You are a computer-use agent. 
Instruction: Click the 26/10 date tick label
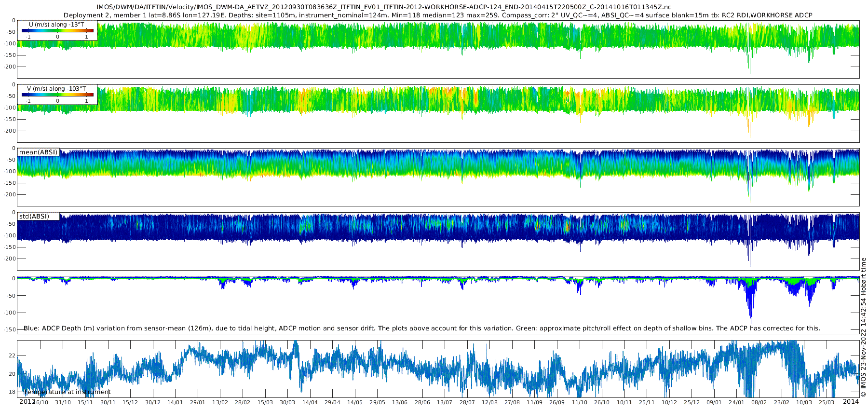pyautogui.click(x=602, y=403)
